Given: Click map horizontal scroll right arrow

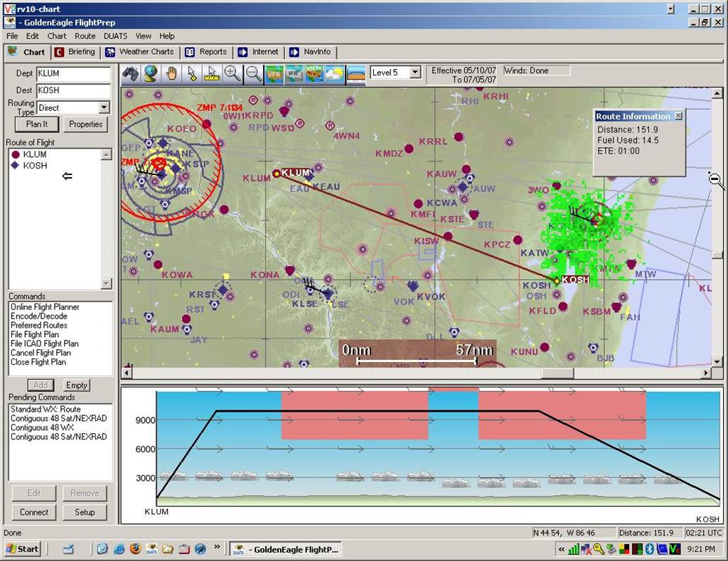Looking at the screenshot, I should 706,373.
